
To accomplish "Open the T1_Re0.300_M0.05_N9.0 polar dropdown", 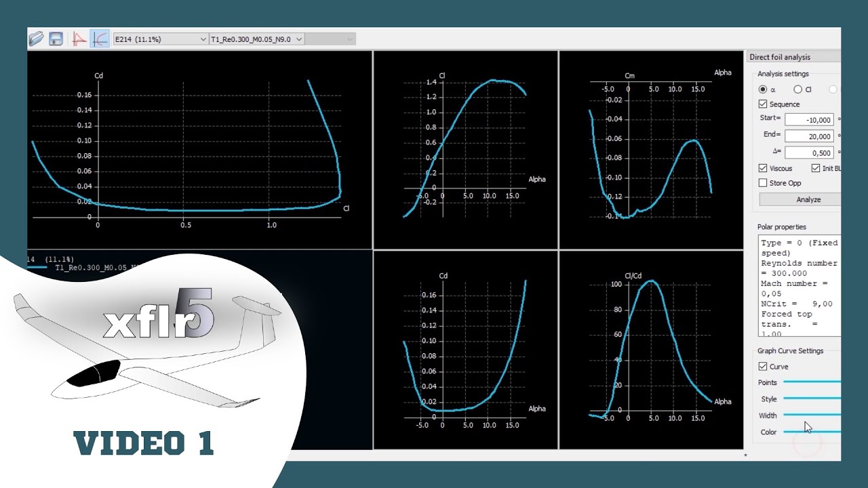I will click(x=256, y=39).
